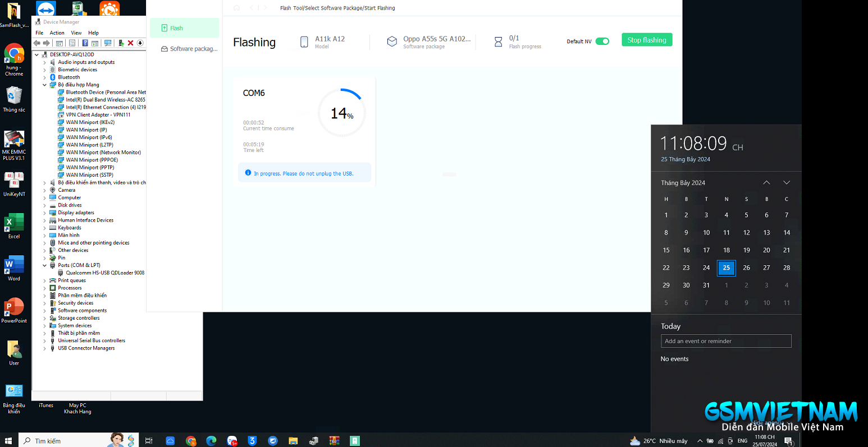868x447 pixels.
Task: Expand the Disk drives node
Action: [x=45, y=205]
